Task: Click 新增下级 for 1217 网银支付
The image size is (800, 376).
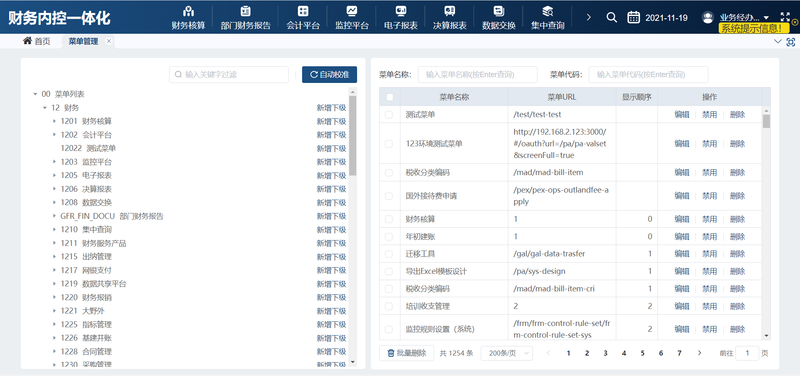Action: click(332, 270)
